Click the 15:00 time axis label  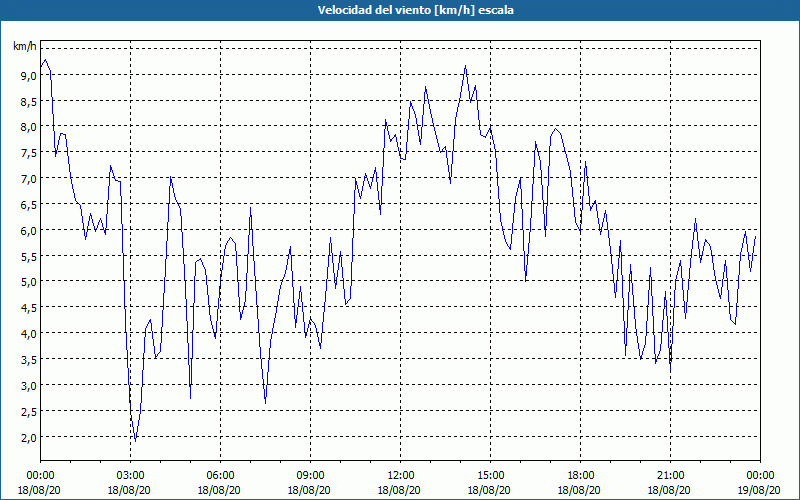click(x=490, y=476)
